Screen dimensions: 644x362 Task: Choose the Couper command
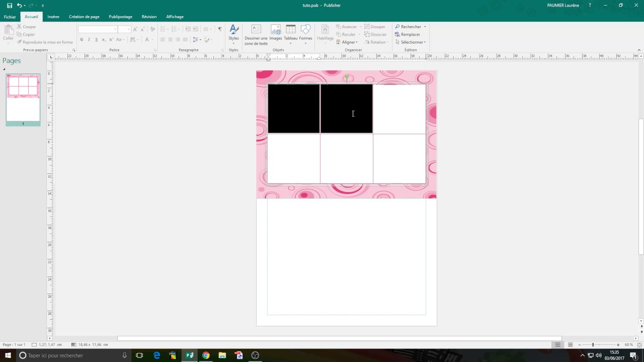pos(26,27)
